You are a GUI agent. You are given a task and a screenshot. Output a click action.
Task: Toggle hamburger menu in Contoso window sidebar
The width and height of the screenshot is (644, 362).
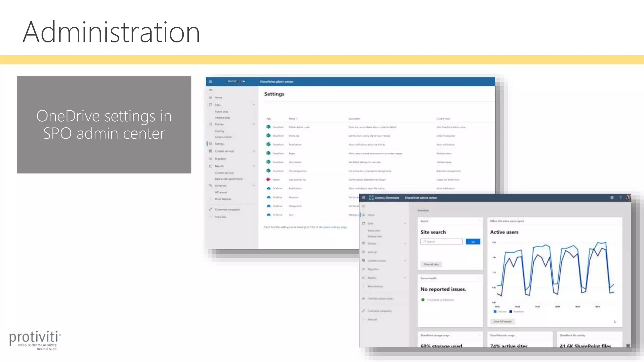point(364,206)
